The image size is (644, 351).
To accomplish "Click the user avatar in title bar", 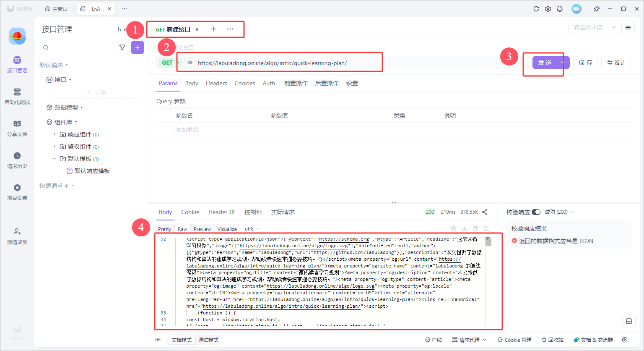I will point(576,9).
